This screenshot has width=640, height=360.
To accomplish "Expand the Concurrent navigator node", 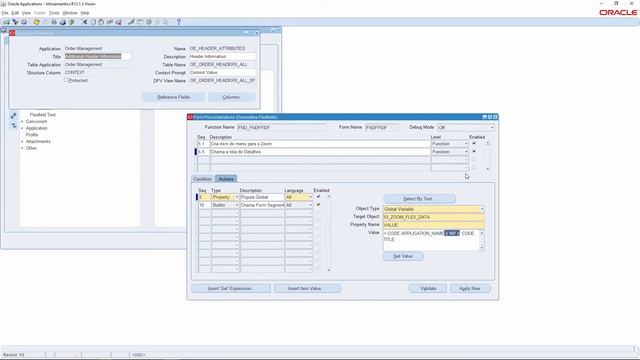I will 22,122.
